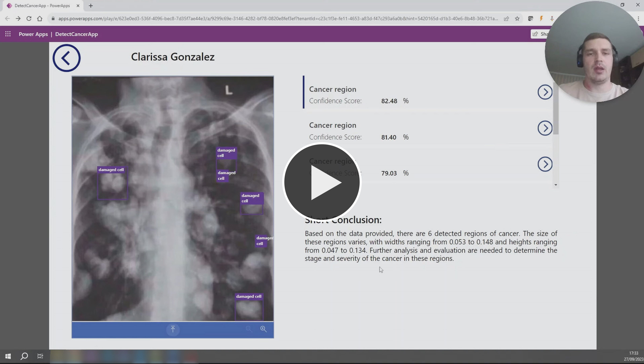
Task: Switch to the DetectCancerApp browser tab
Action: pos(40,5)
